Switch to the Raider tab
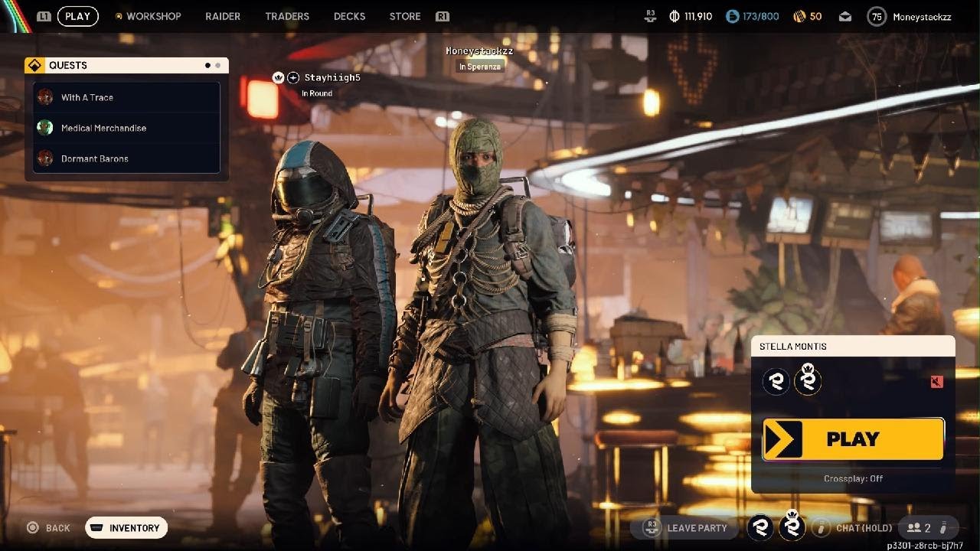 (223, 16)
